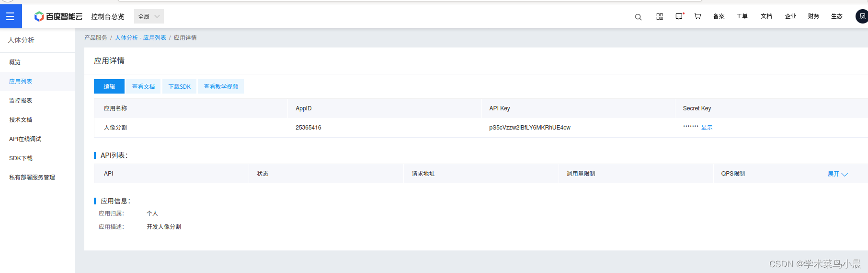
Task: Expand the API list with 展开
Action: pos(837,174)
